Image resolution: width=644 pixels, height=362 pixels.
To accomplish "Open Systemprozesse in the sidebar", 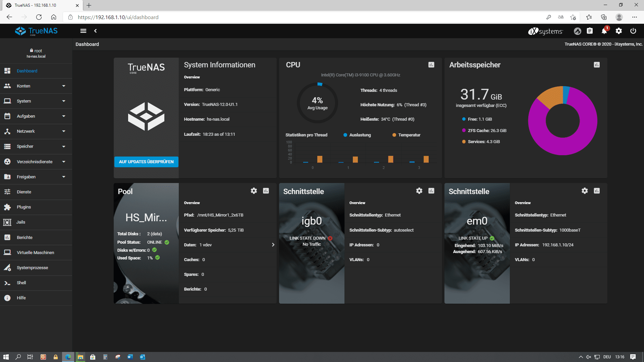I will click(36, 268).
